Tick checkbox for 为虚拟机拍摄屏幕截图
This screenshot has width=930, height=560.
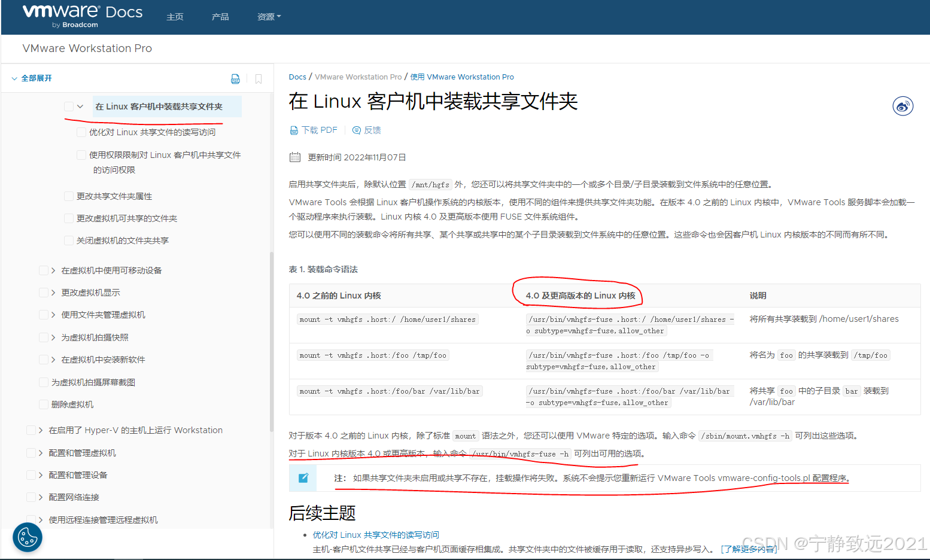click(44, 382)
